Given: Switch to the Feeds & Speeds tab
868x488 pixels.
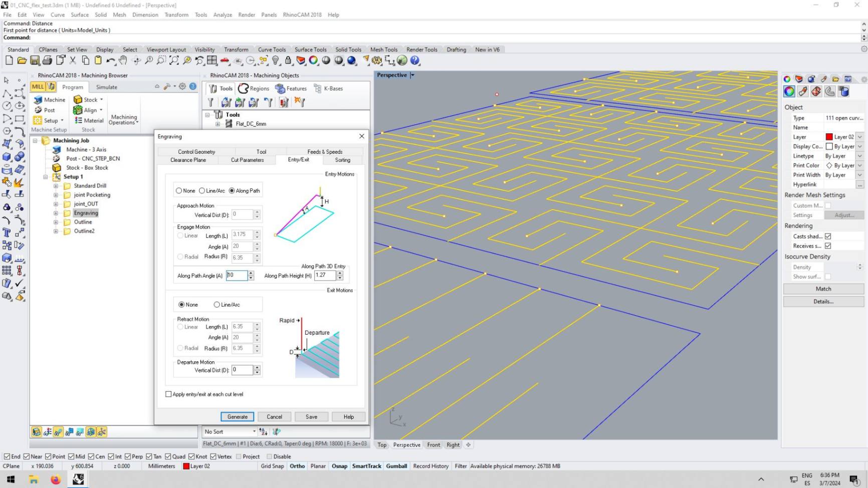Looking at the screenshot, I should [325, 151].
